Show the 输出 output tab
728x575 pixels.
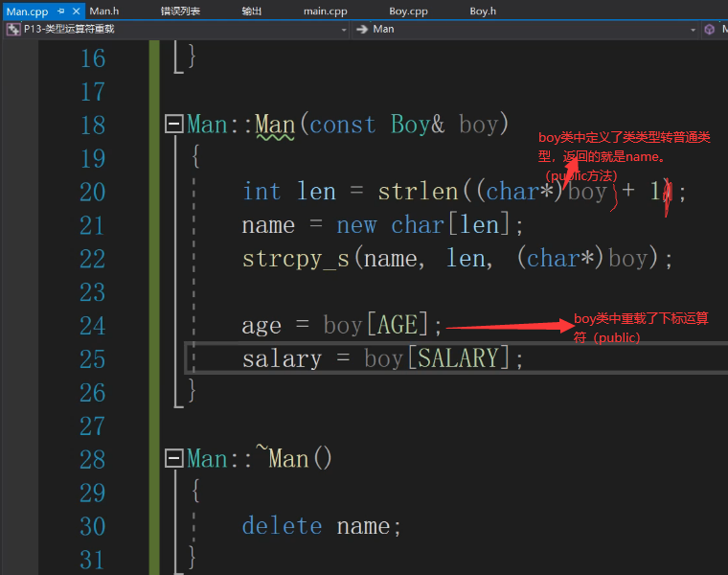click(x=251, y=11)
